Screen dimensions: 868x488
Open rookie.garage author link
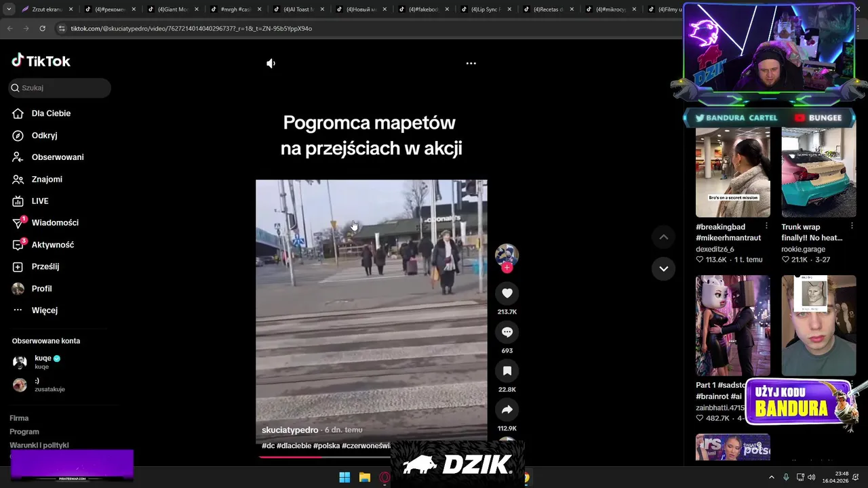(803, 249)
